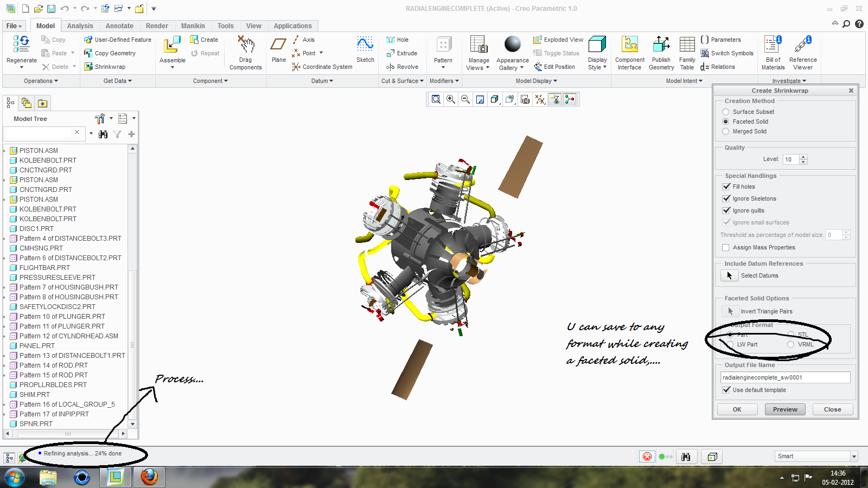This screenshot has height=488, width=868.
Task: Open the Appearance Gallery sphere
Action: coord(513,44)
